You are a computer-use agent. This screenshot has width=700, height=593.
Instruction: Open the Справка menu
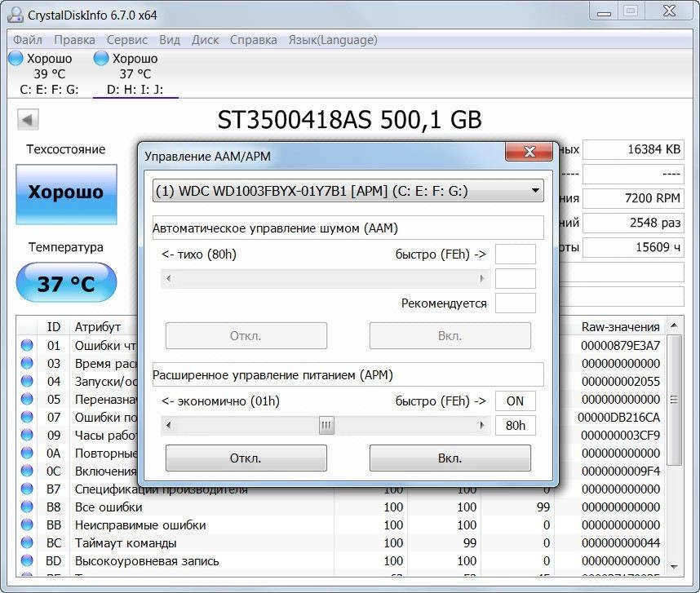pyautogui.click(x=253, y=40)
